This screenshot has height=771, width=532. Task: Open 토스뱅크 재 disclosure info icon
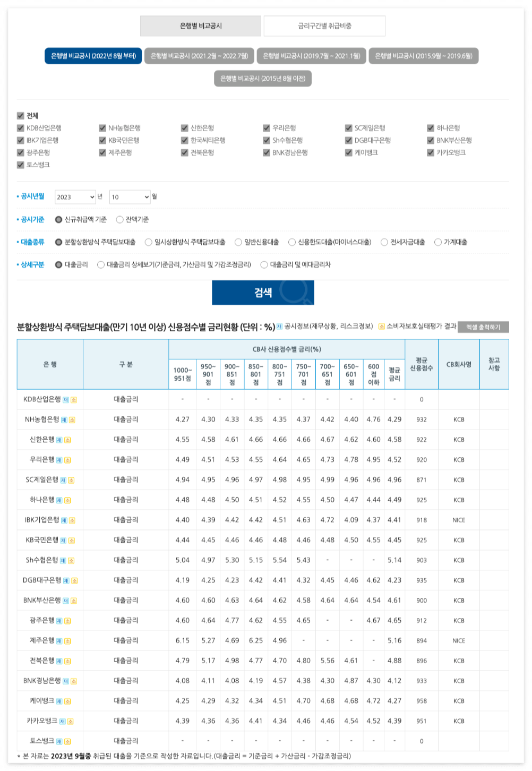tap(59, 742)
